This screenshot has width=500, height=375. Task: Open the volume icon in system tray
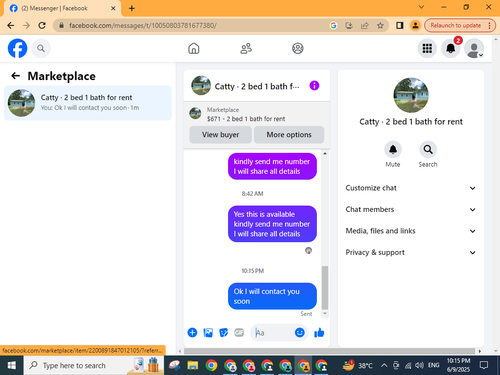(x=419, y=366)
